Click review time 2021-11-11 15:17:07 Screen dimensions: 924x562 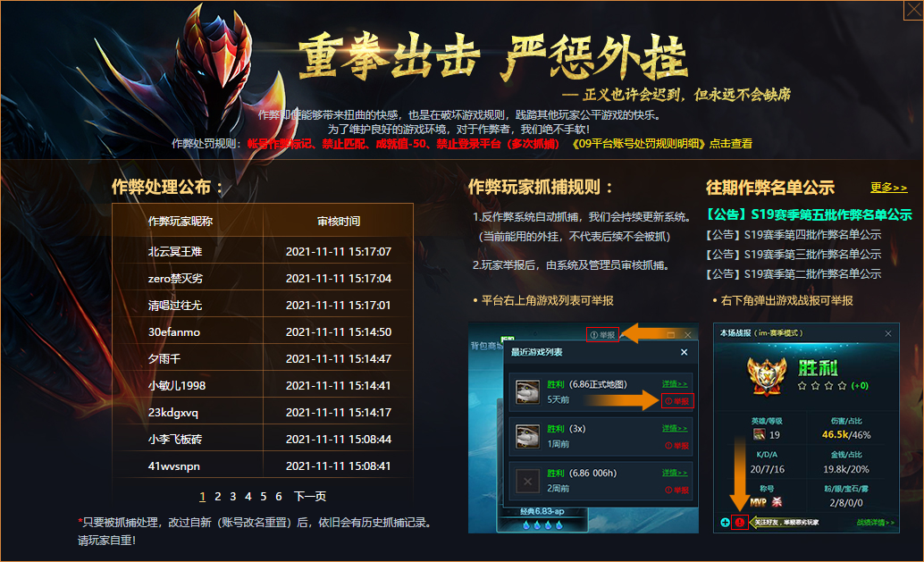339,252
